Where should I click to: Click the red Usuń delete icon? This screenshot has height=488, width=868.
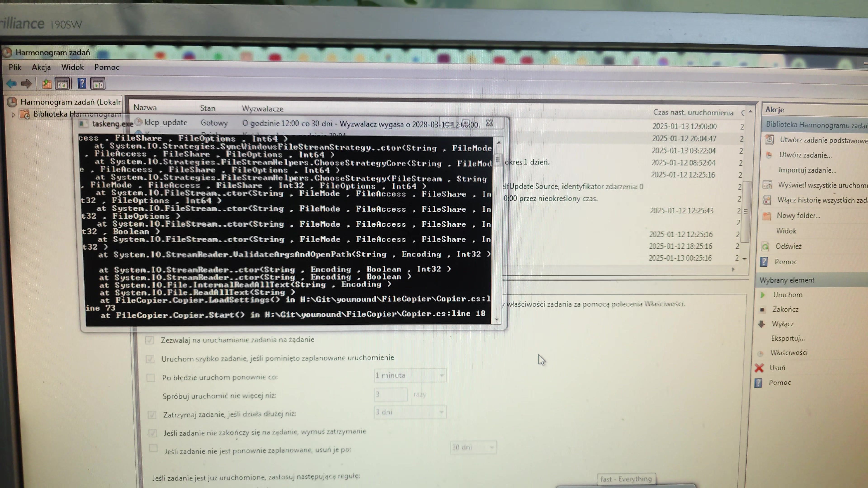tap(760, 368)
